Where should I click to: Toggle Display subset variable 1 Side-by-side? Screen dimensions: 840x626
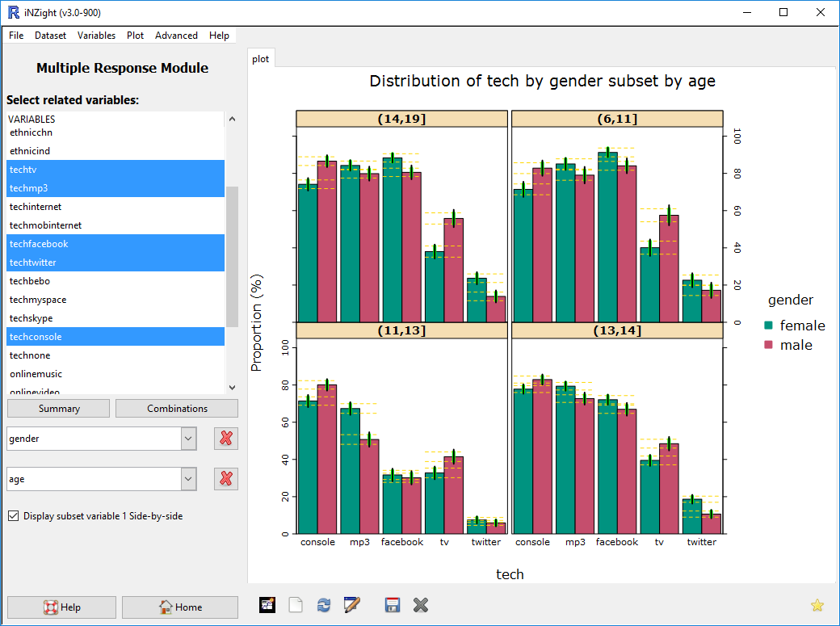(x=13, y=516)
